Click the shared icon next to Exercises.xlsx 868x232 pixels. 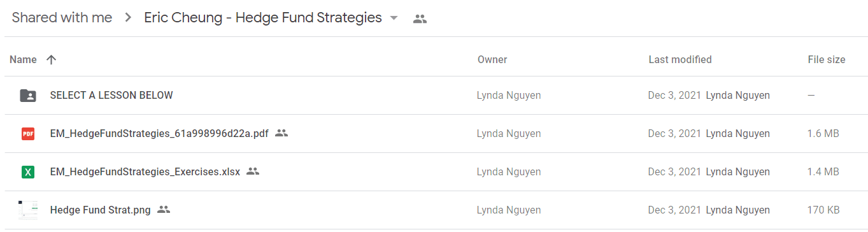253,171
